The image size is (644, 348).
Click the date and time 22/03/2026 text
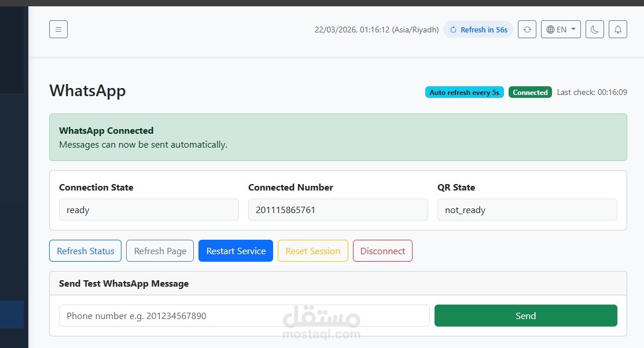pyautogui.click(x=377, y=30)
